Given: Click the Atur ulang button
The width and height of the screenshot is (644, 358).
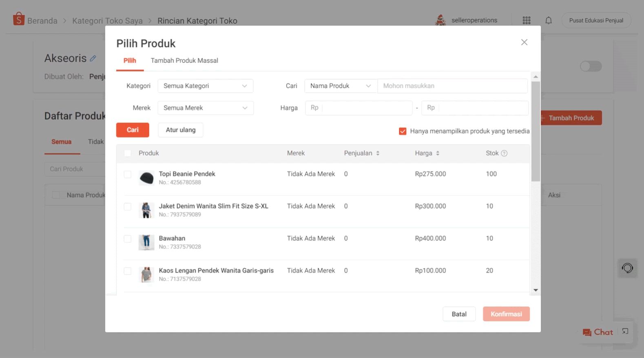Looking at the screenshot, I should pyautogui.click(x=180, y=130).
